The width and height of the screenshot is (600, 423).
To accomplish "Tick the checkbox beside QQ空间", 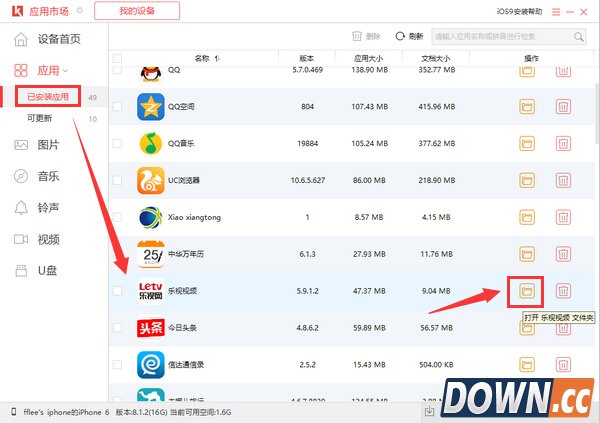I will [x=118, y=106].
